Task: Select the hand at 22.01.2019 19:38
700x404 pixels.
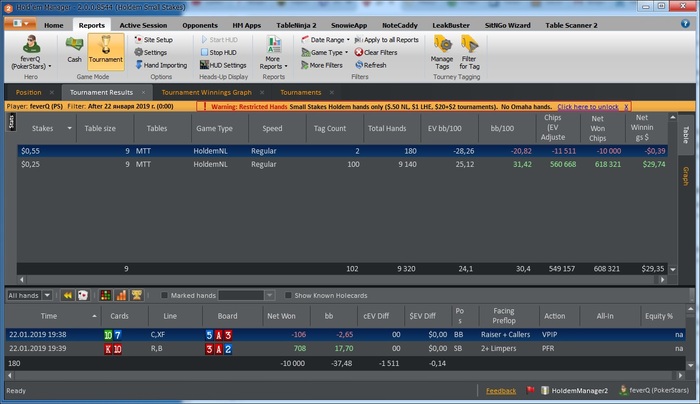Action: coord(345,335)
